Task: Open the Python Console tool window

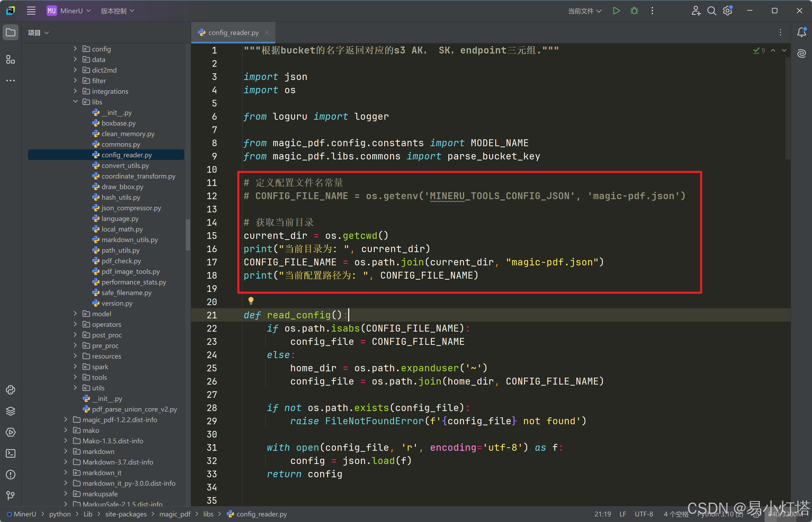Action: click(11, 390)
